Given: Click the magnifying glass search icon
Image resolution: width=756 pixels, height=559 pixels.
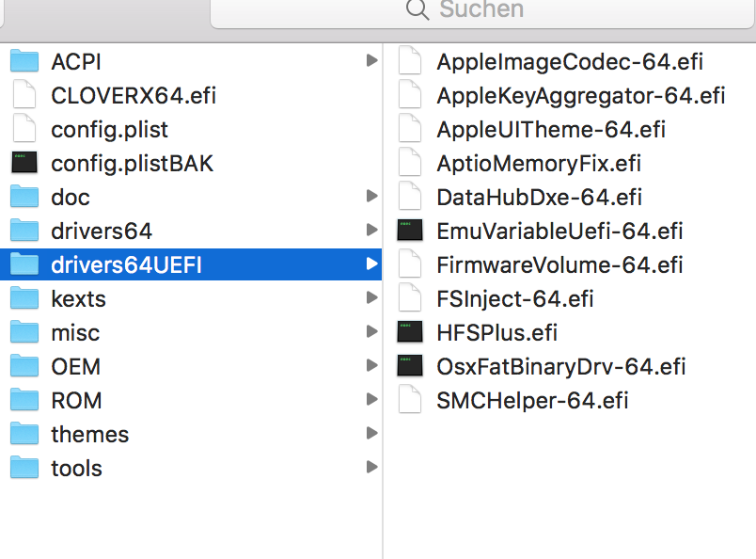Looking at the screenshot, I should [417, 10].
